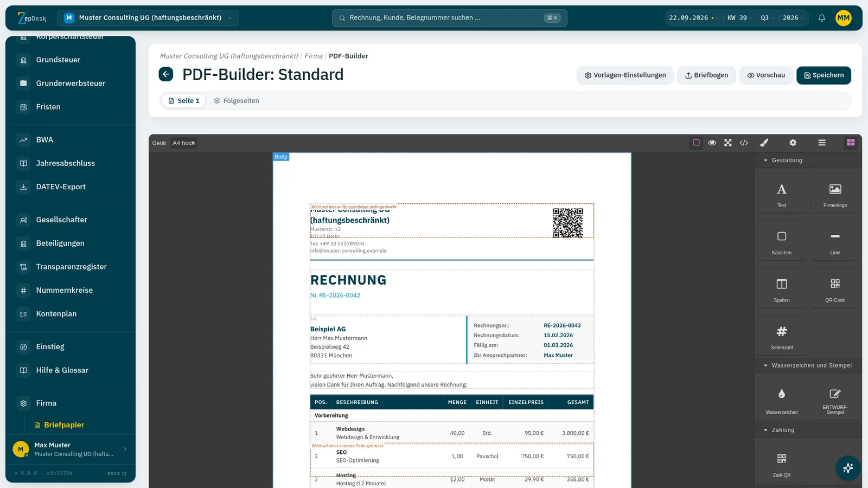This screenshot has width=868, height=488.
Task: Insert the Wasserzeichen block
Action: (781, 399)
